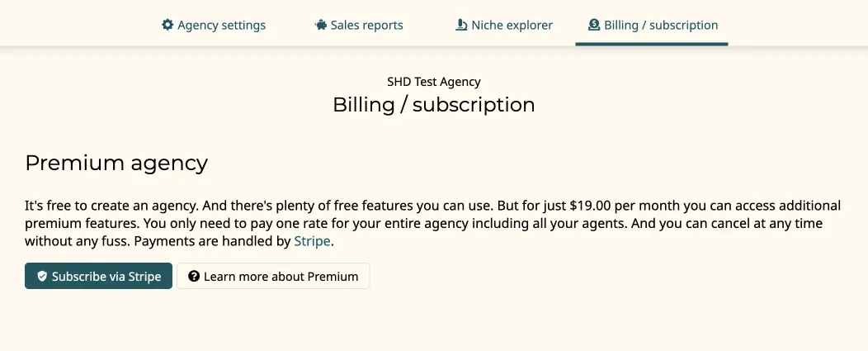
Task: Follow the Stripe link in the description
Action: pos(312,242)
